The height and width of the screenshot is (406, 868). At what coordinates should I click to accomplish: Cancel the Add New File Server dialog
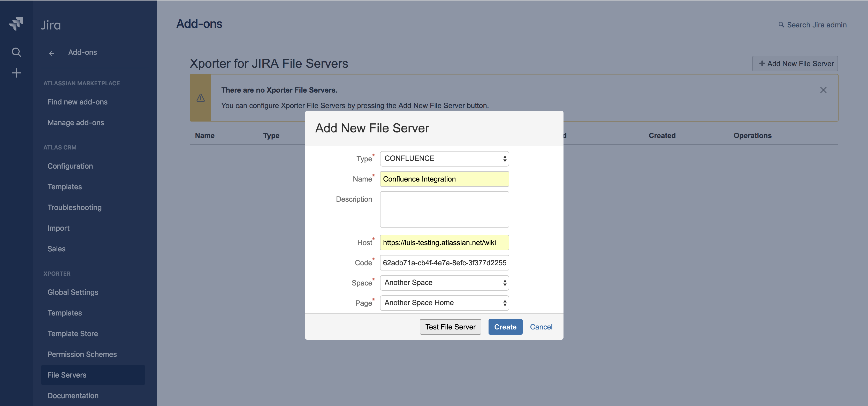(541, 327)
